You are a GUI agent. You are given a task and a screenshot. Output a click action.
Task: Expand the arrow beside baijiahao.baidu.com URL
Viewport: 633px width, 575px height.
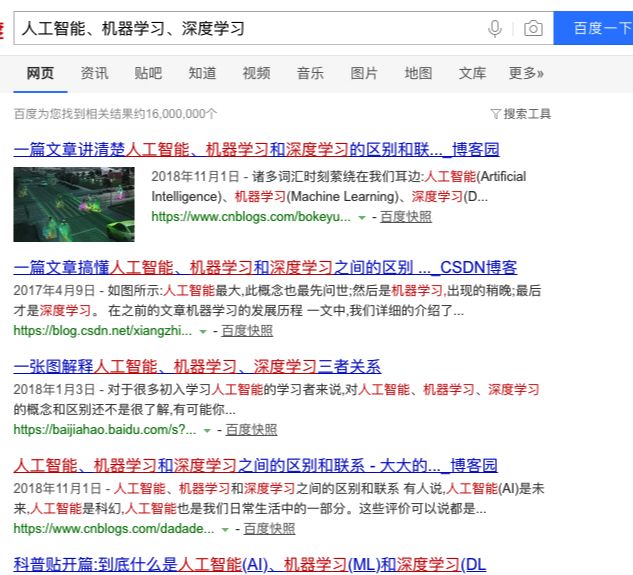click(x=207, y=431)
